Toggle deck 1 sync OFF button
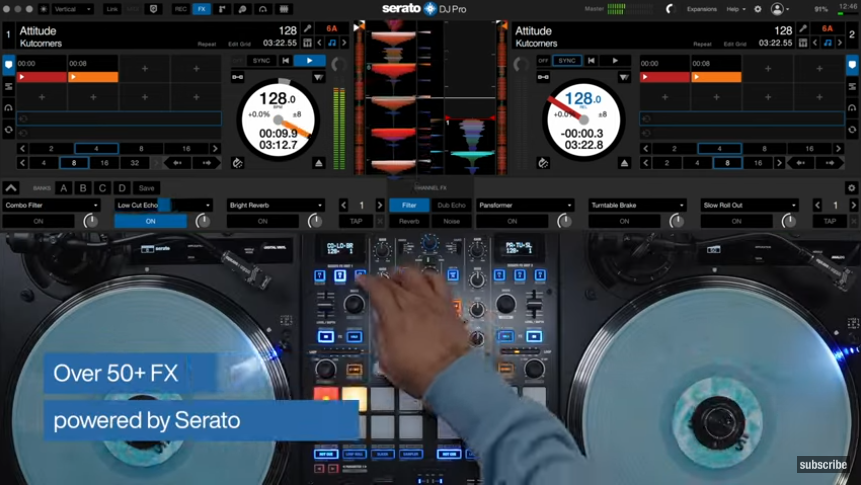 click(238, 60)
